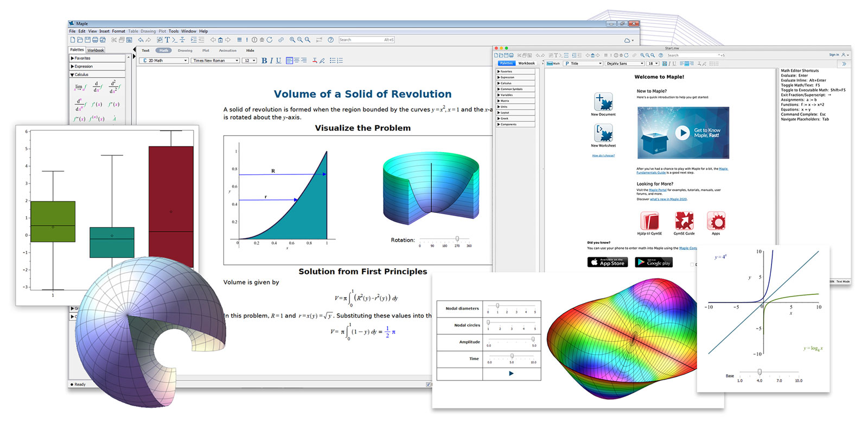This screenshot has height=422, width=868.
Task: Switch to Math input mode
Action: pos(163,51)
